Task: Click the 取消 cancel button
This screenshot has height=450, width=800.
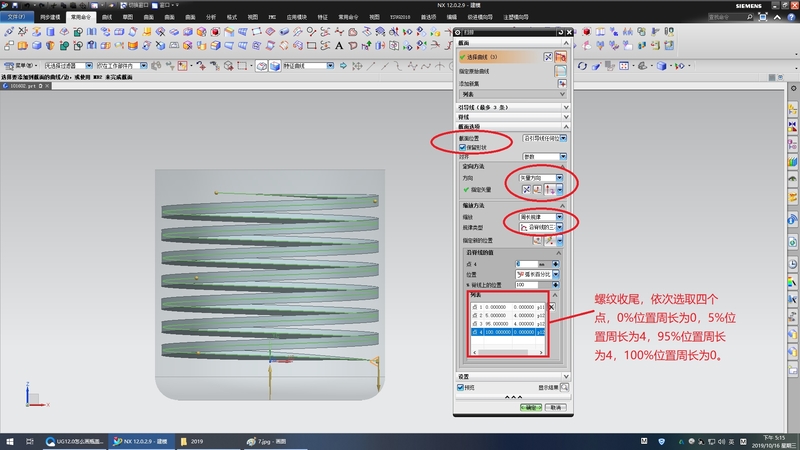Action: click(556, 407)
